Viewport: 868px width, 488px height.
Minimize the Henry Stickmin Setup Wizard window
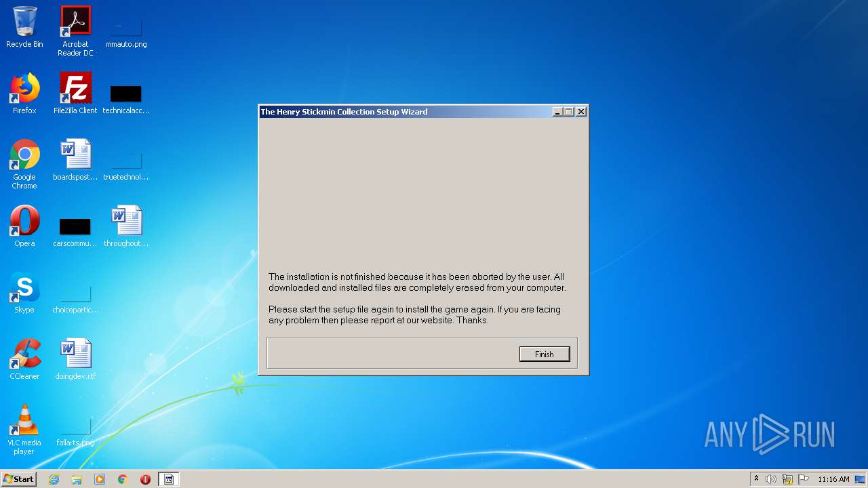[x=557, y=112]
